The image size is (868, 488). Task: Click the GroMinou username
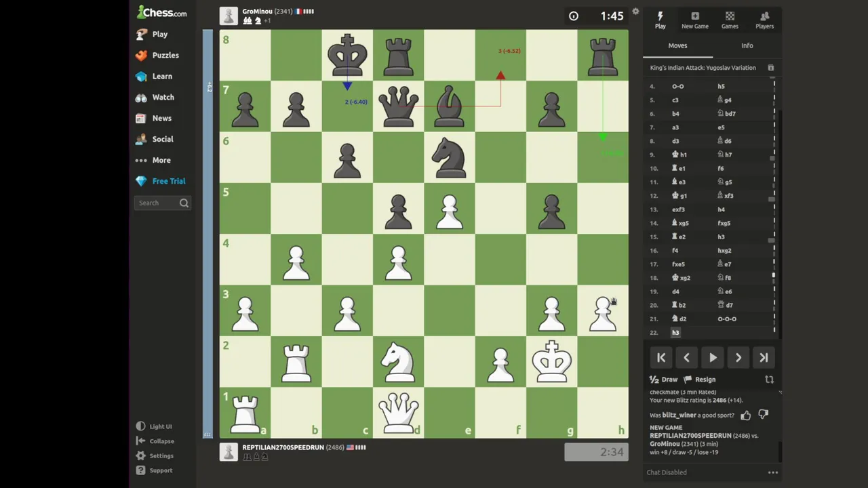click(x=258, y=12)
